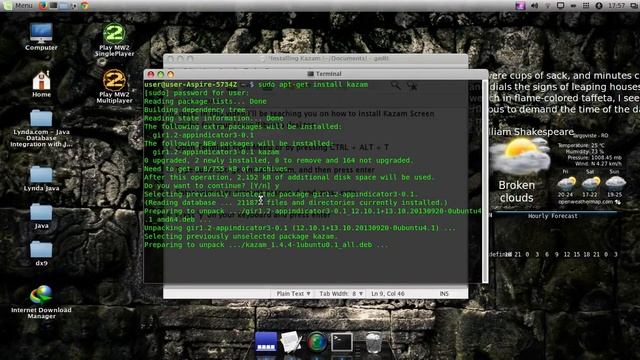Click the display monitor tray icon
Image resolution: width=640 pixels, height=360 pixels.
[x=560, y=5]
